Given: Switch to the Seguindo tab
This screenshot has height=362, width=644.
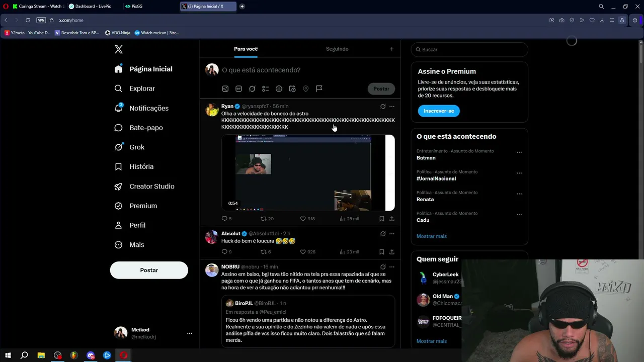Looking at the screenshot, I should tap(337, 49).
